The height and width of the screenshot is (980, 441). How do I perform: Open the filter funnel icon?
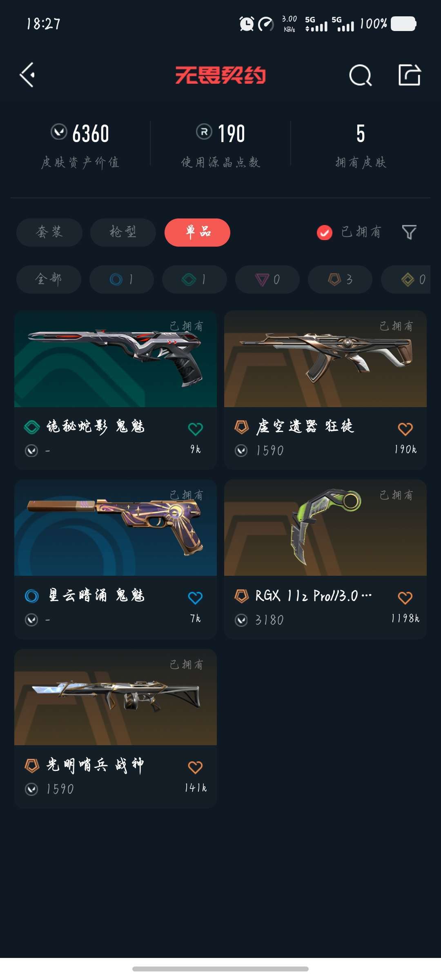pos(409,232)
